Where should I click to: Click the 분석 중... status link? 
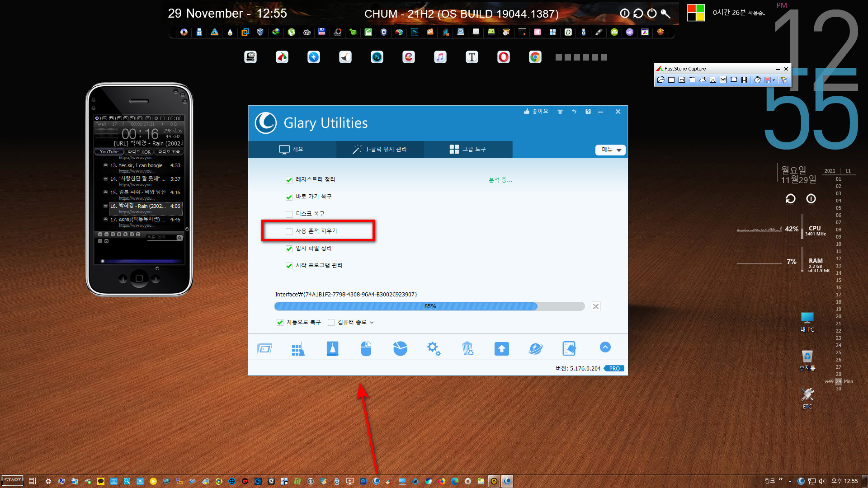(x=500, y=180)
